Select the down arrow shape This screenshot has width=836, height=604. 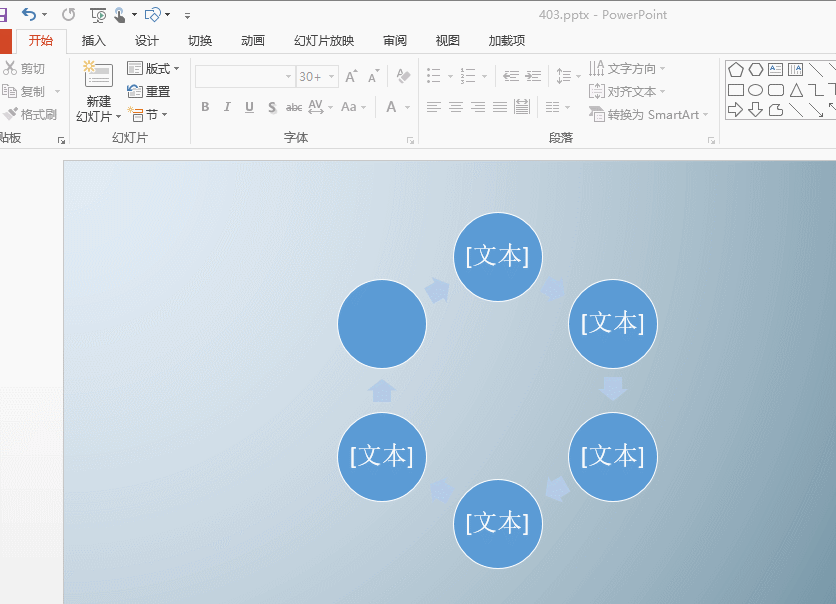pyautogui.click(x=755, y=110)
